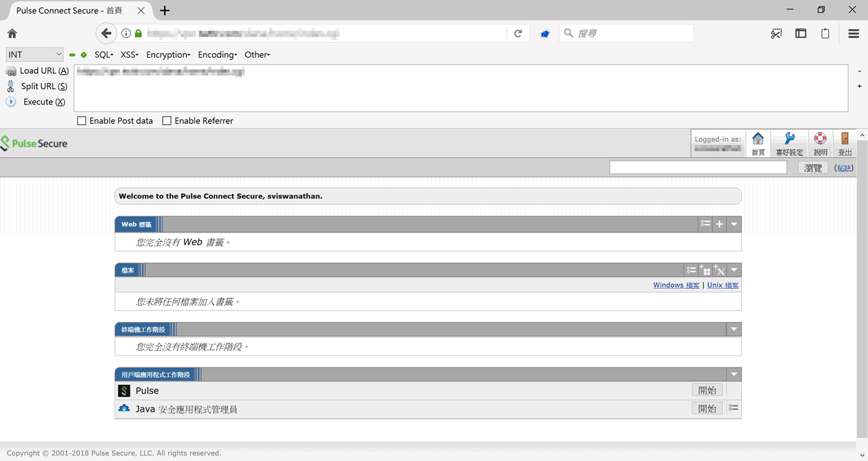Click the Web 標籤 panel header label
Screen dimensions: 868x461
[x=136, y=224]
